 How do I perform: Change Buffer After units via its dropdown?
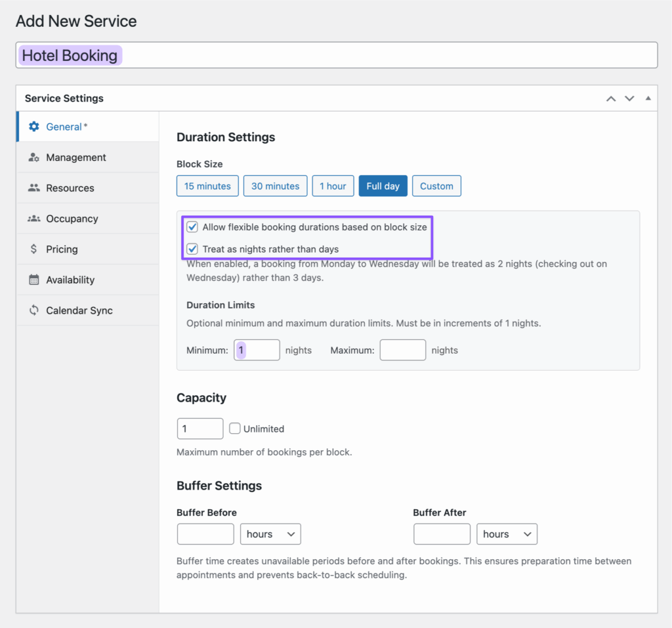tap(506, 534)
